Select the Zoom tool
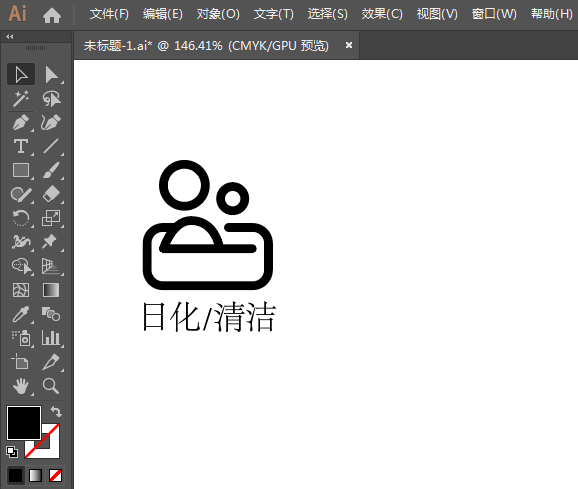 pyautogui.click(x=51, y=386)
